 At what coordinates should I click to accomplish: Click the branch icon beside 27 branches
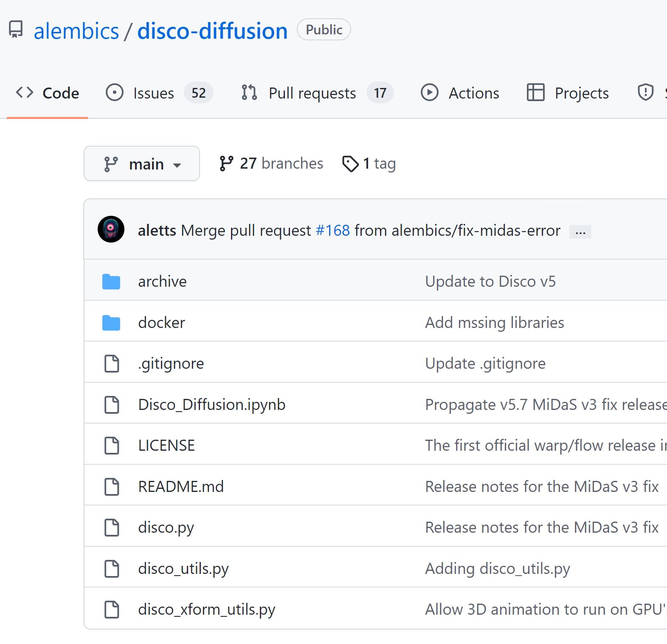coord(226,164)
